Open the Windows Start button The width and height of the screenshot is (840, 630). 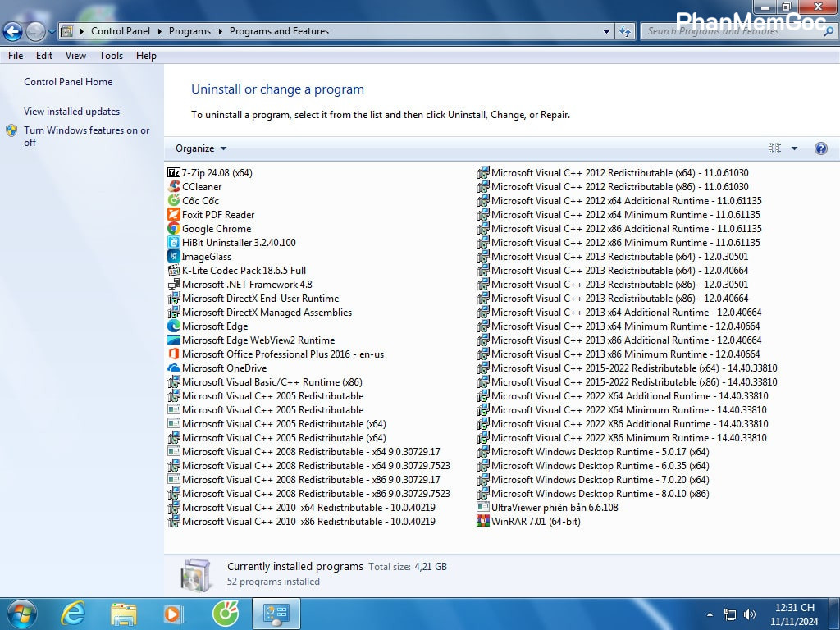pos(21,613)
